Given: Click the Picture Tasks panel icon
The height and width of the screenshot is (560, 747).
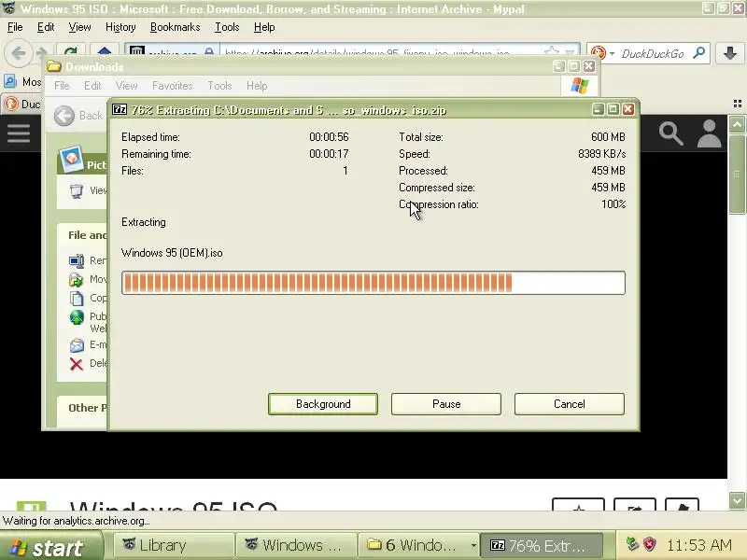Looking at the screenshot, I should click(x=72, y=159).
